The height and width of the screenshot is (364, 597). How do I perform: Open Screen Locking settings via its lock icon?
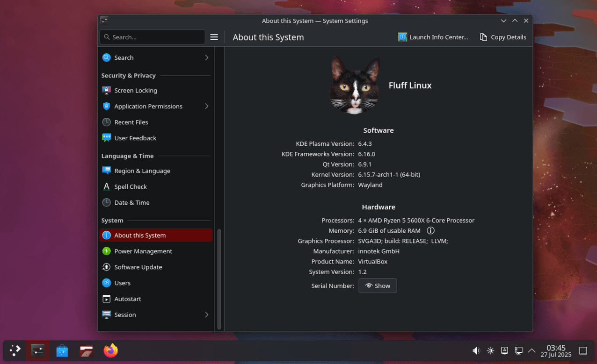107,90
